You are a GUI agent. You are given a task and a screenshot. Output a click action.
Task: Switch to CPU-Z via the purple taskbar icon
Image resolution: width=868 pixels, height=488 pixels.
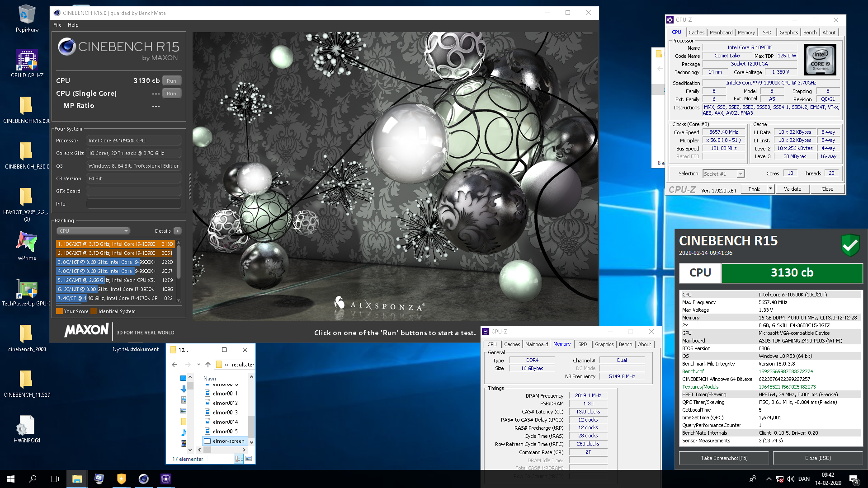click(x=166, y=479)
